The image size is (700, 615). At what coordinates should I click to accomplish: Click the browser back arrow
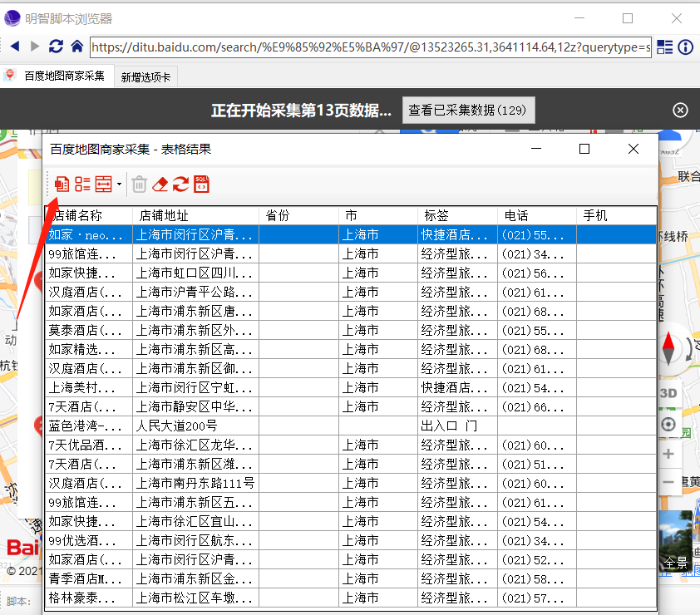click(14, 46)
